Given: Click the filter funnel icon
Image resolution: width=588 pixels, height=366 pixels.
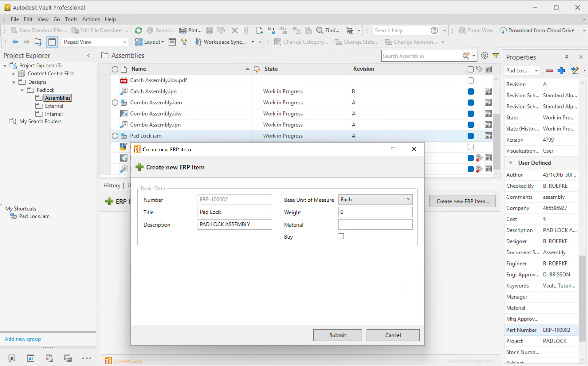Looking at the screenshot, I should click(x=496, y=56).
